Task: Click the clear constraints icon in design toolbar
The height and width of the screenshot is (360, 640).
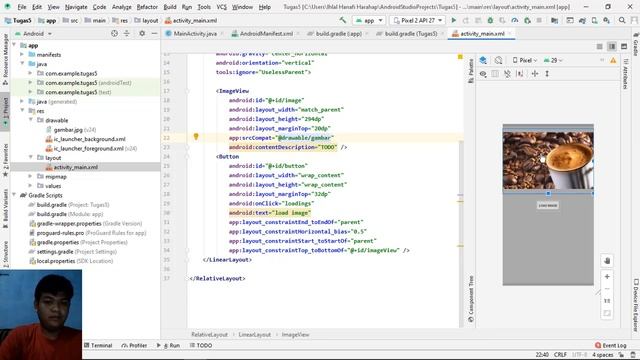Action: pyautogui.click(x=507, y=74)
